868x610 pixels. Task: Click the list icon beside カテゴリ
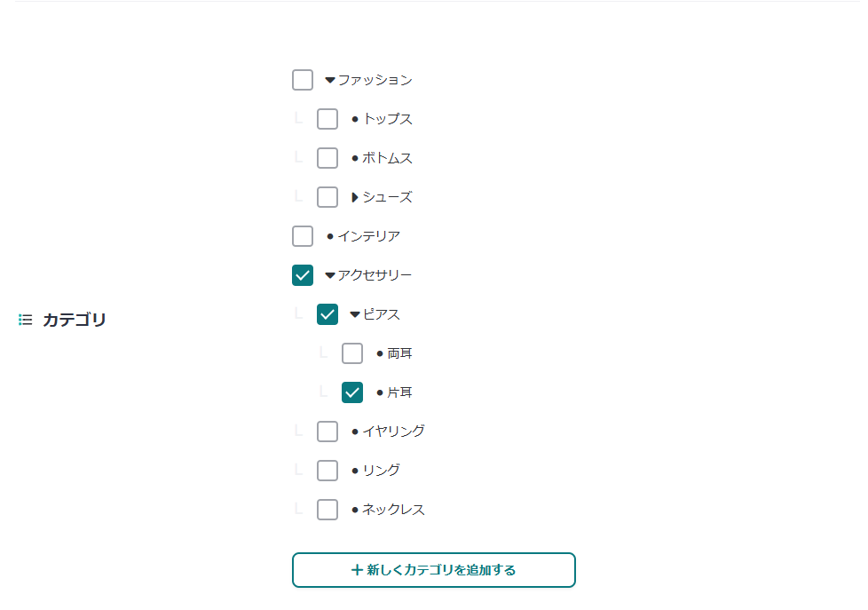pos(26,320)
